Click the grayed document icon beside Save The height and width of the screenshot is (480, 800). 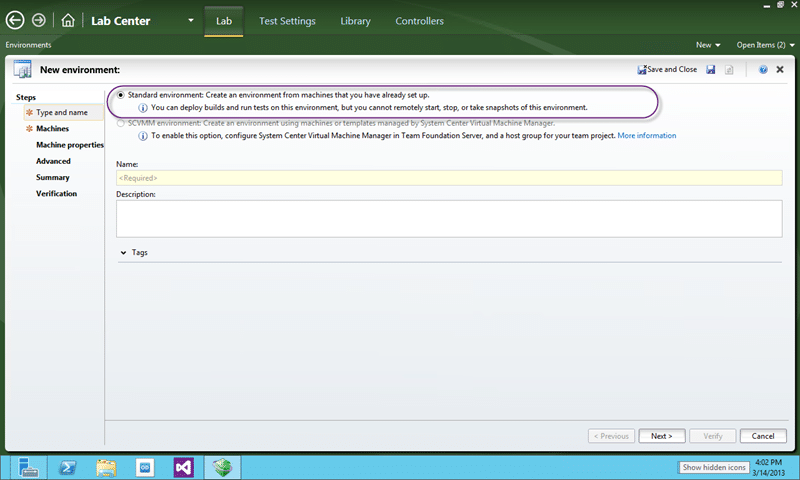729,69
